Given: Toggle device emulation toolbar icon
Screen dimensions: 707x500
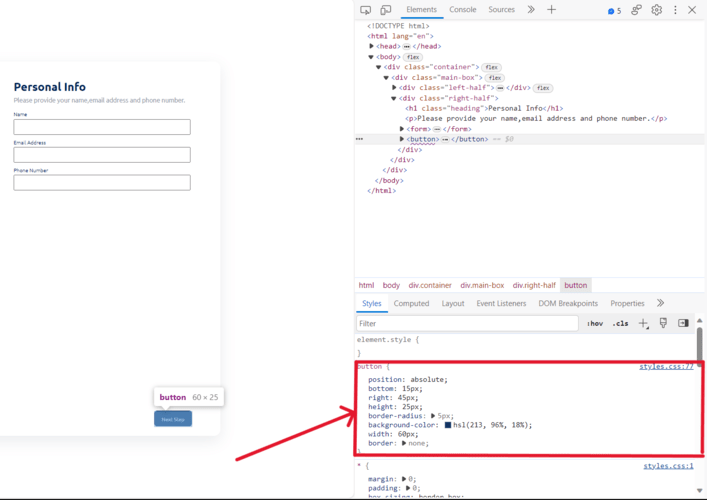Looking at the screenshot, I should [x=386, y=10].
